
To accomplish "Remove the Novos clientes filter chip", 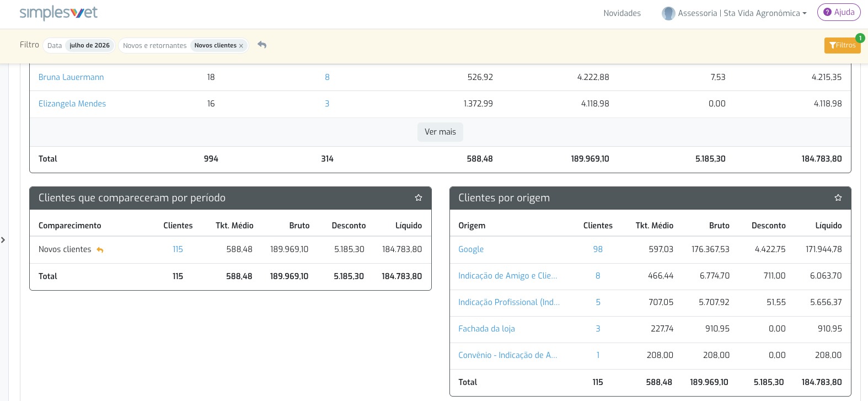I will click(x=241, y=46).
